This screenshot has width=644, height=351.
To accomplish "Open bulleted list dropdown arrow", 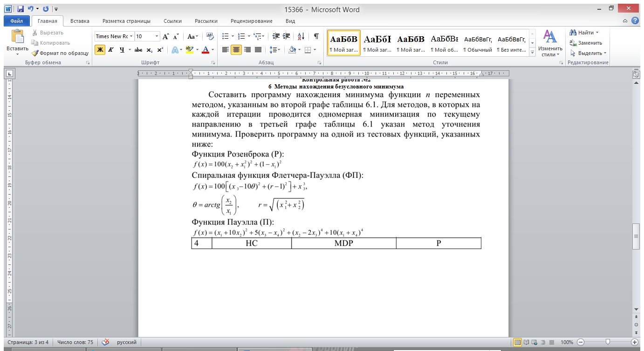I will tap(233, 36).
